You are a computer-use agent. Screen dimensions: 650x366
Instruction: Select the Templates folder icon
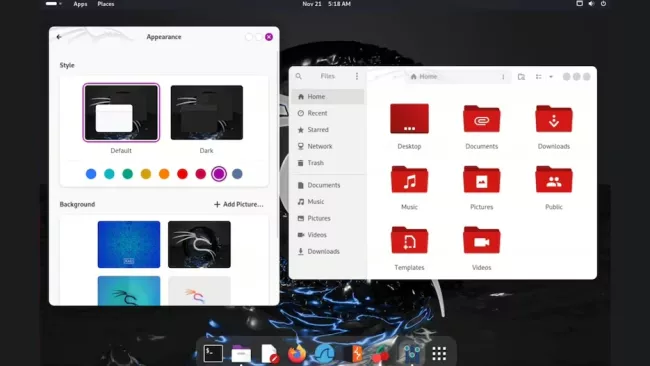[x=409, y=240]
